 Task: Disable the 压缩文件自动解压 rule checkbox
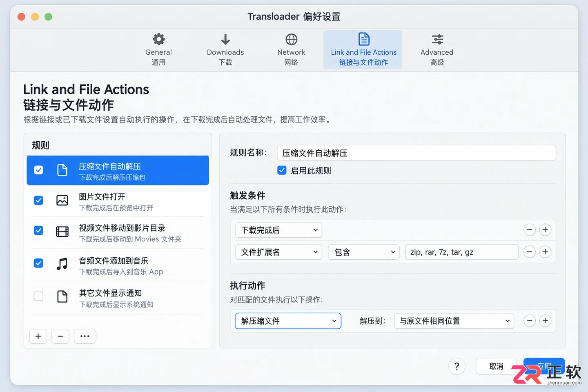[x=38, y=170]
